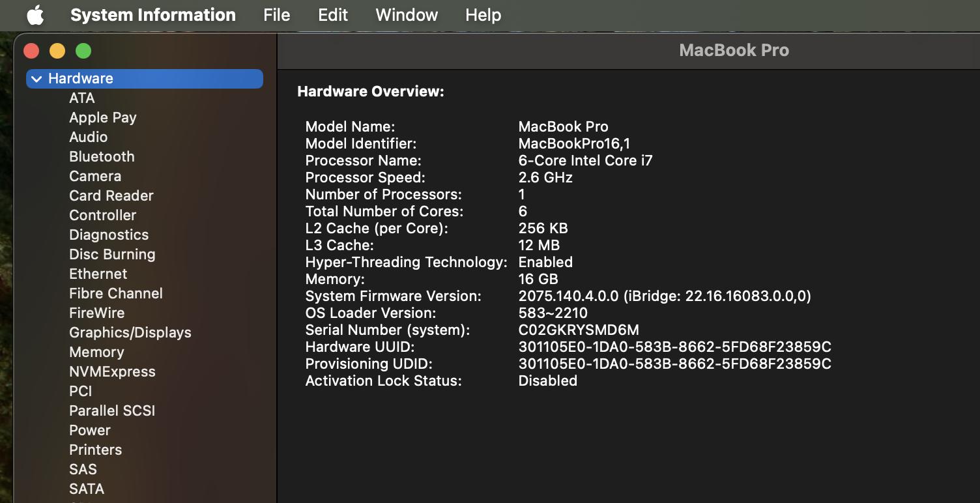
Task: Select FireWire in the sidebar
Action: click(x=96, y=313)
